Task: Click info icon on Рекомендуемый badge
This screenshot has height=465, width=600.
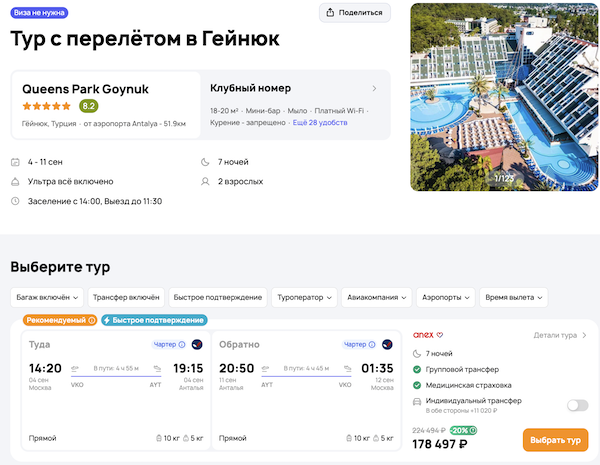Action: pos(92,320)
